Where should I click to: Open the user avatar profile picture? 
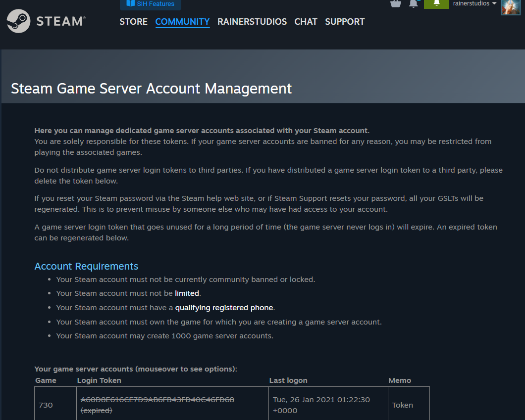510,6
